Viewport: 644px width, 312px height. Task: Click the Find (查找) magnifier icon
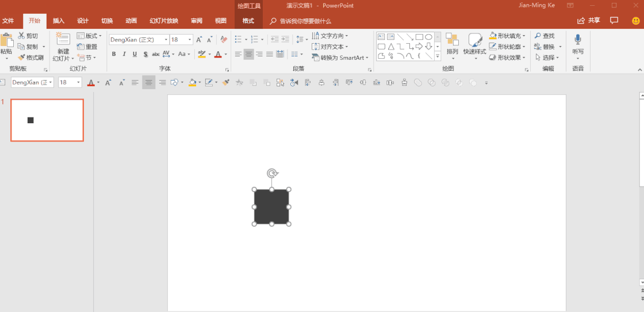point(538,36)
